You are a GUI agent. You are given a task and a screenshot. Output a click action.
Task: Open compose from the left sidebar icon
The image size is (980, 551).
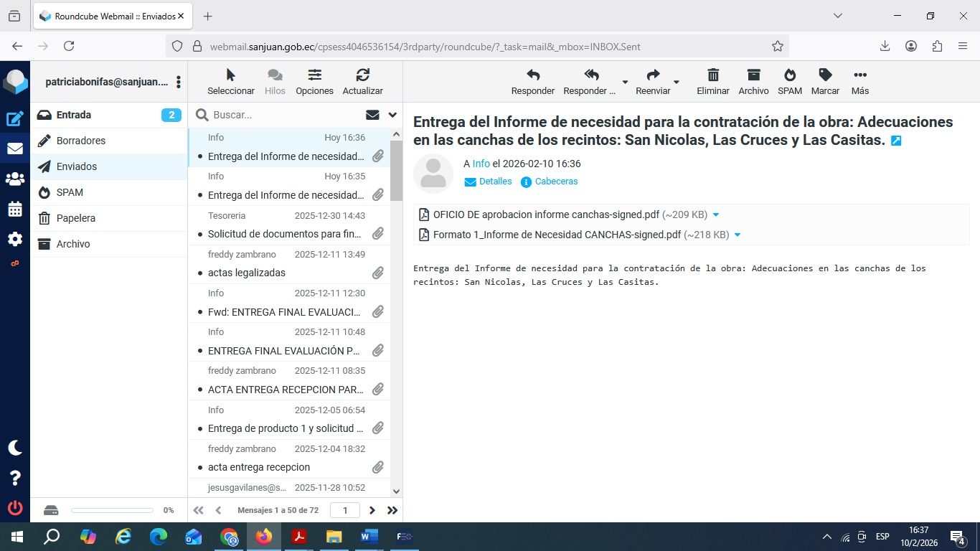pyautogui.click(x=14, y=119)
